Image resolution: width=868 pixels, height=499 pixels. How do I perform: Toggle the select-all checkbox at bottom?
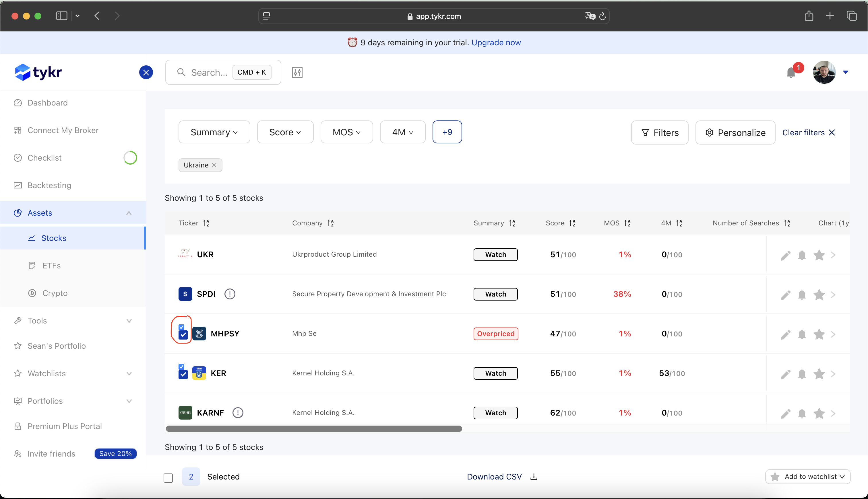click(168, 478)
